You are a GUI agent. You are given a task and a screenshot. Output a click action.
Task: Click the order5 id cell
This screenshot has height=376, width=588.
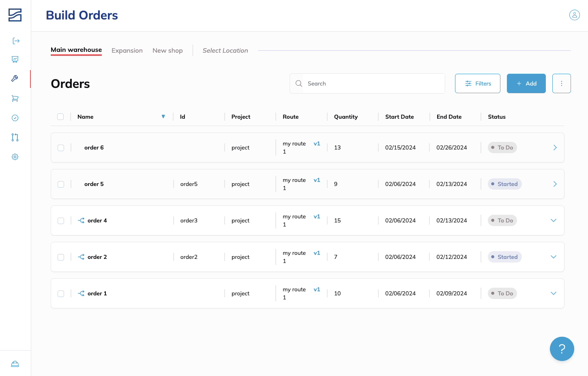point(189,184)
